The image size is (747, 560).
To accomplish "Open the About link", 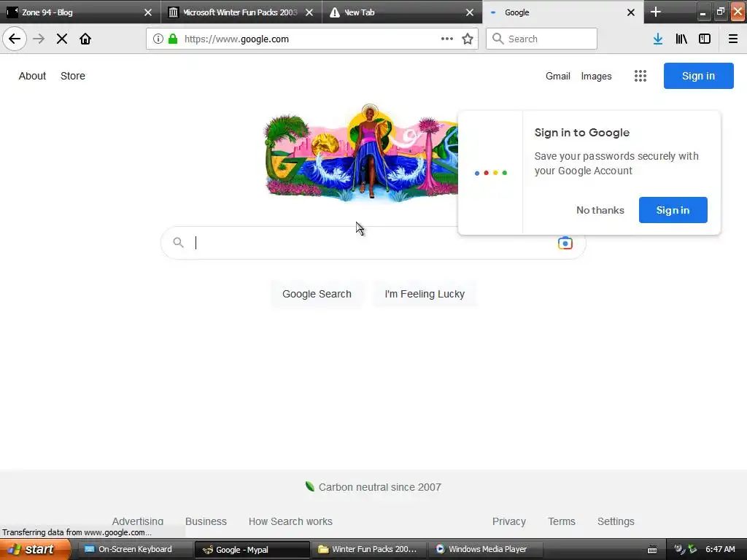I will tap(32, 76).
